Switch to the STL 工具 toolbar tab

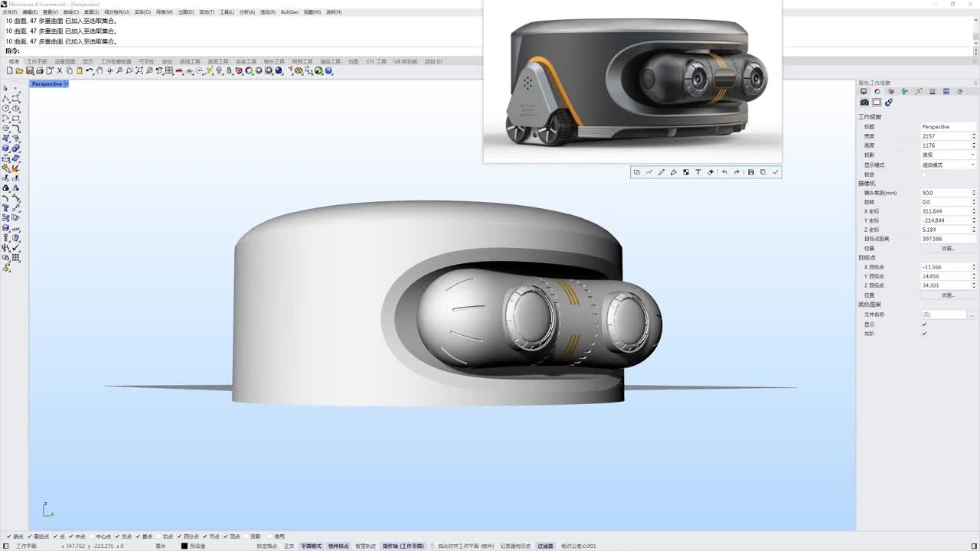[376, 61]
